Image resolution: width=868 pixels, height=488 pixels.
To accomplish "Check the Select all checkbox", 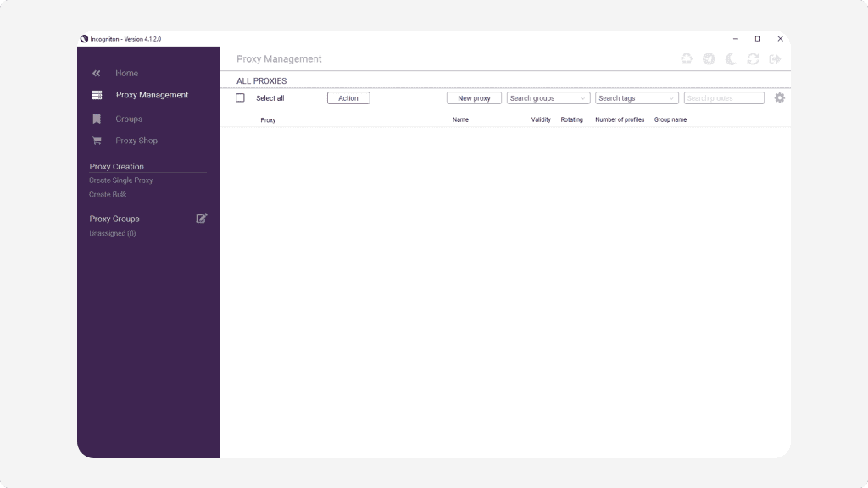I will point(240,98).
